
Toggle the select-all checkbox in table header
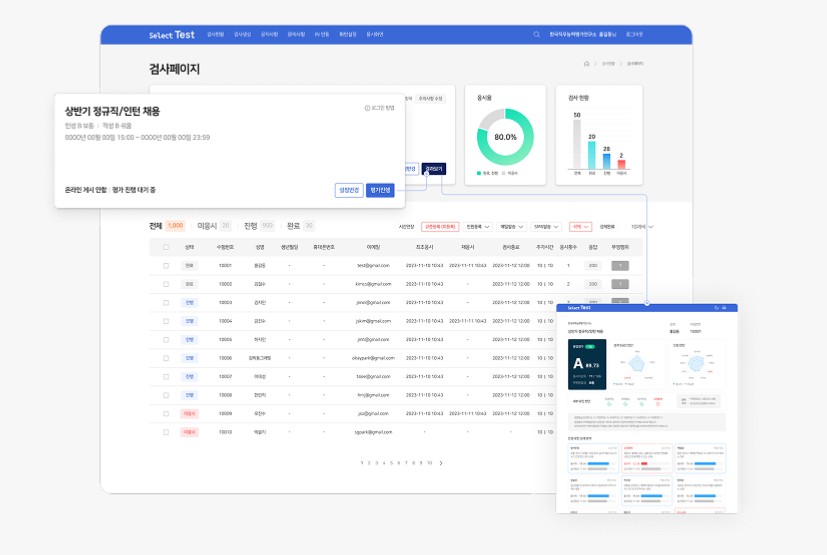click(x=166, y=246)
